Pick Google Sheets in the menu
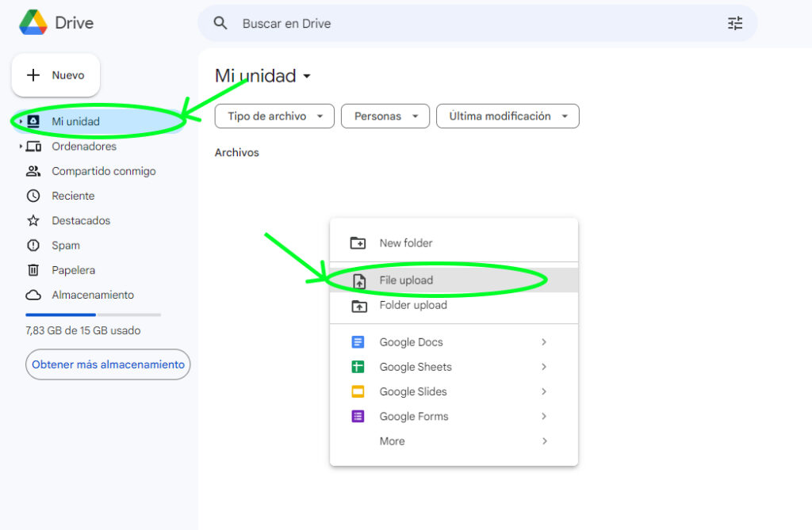This screenshot has width=812, height=530. (x=454, y=367)
